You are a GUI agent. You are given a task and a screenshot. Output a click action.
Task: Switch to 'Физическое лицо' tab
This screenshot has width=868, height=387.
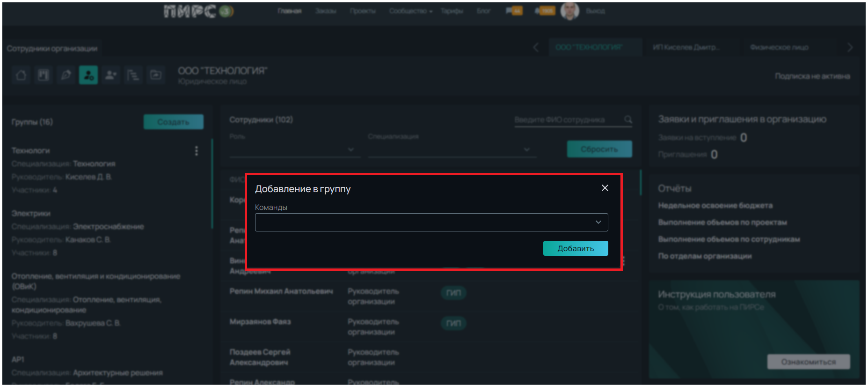point(779,47)
